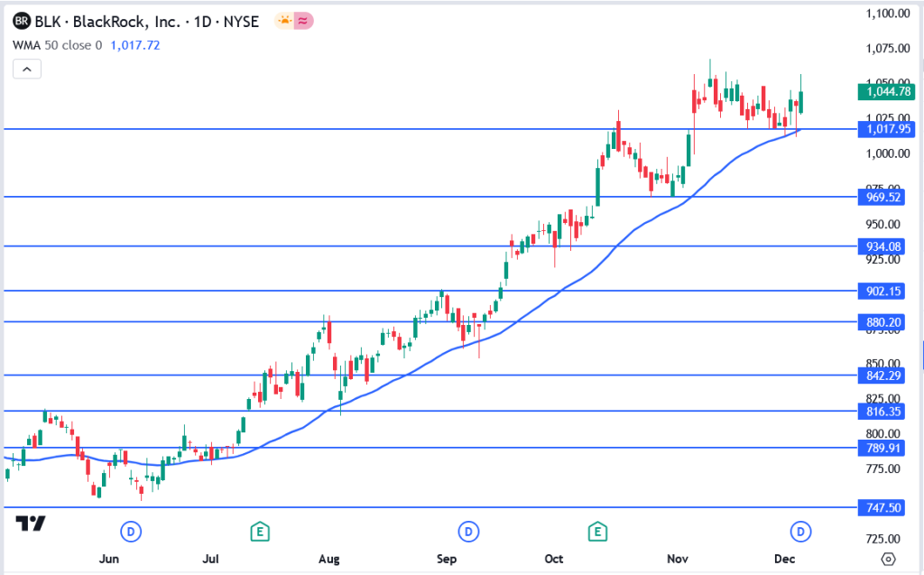Click the pink data status wave icon

pos(304,20)
